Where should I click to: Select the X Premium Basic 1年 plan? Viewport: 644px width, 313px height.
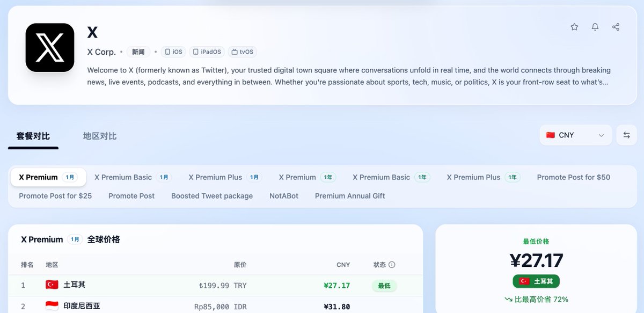(391, 177)
